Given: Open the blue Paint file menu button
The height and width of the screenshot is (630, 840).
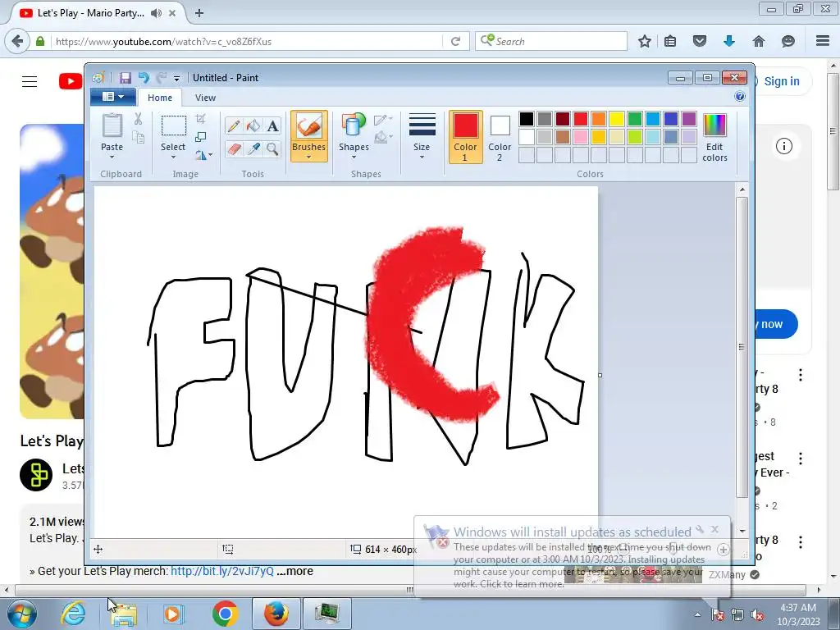Looking at the screenshot, I should (x=112, y=97).
